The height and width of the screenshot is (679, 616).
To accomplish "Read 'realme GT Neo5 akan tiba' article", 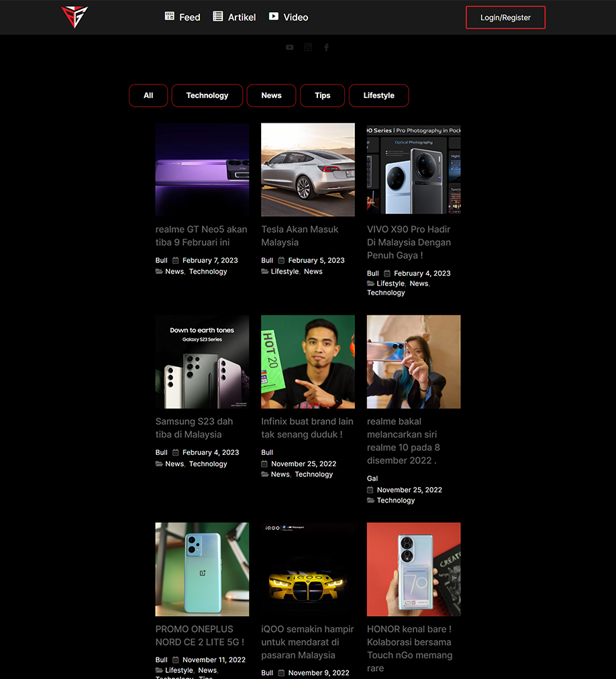I will (x=201, y=236).
